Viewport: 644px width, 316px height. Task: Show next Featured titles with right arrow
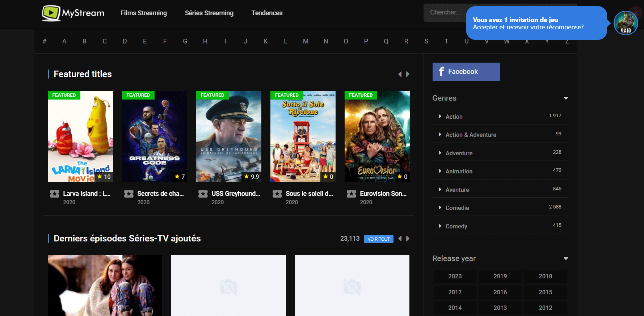408,74
